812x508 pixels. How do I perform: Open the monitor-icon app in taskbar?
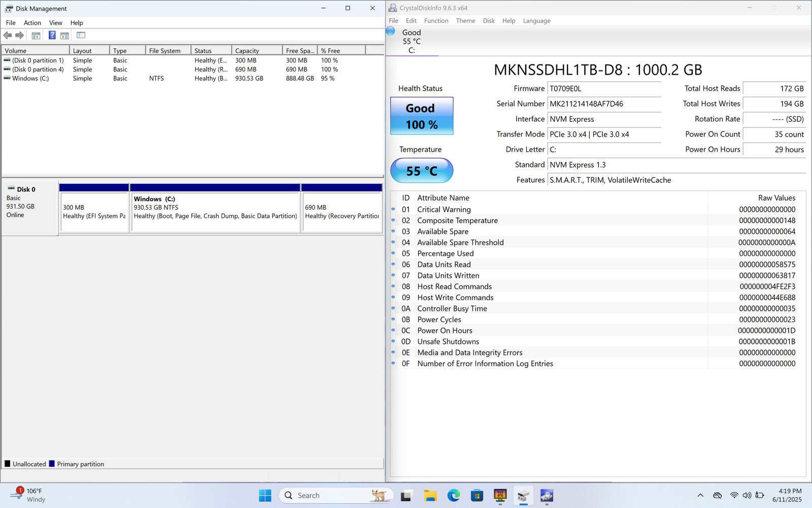(x=500, y=495)
